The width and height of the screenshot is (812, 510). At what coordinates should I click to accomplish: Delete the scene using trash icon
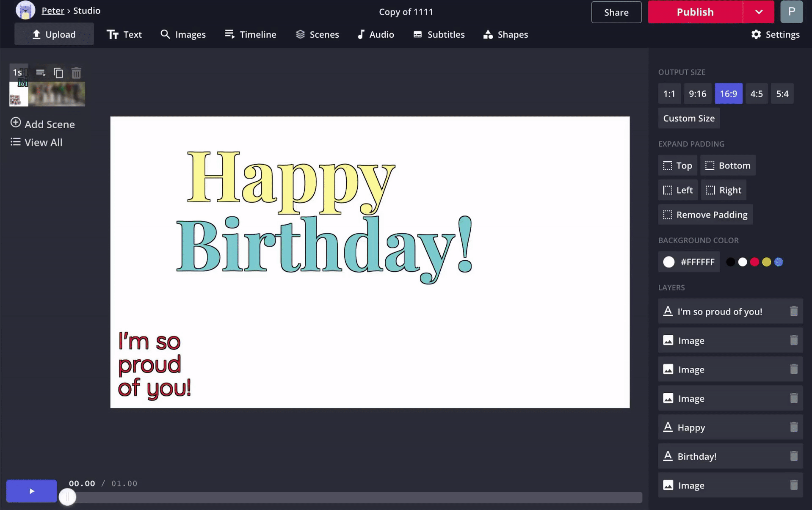(76, 73)
